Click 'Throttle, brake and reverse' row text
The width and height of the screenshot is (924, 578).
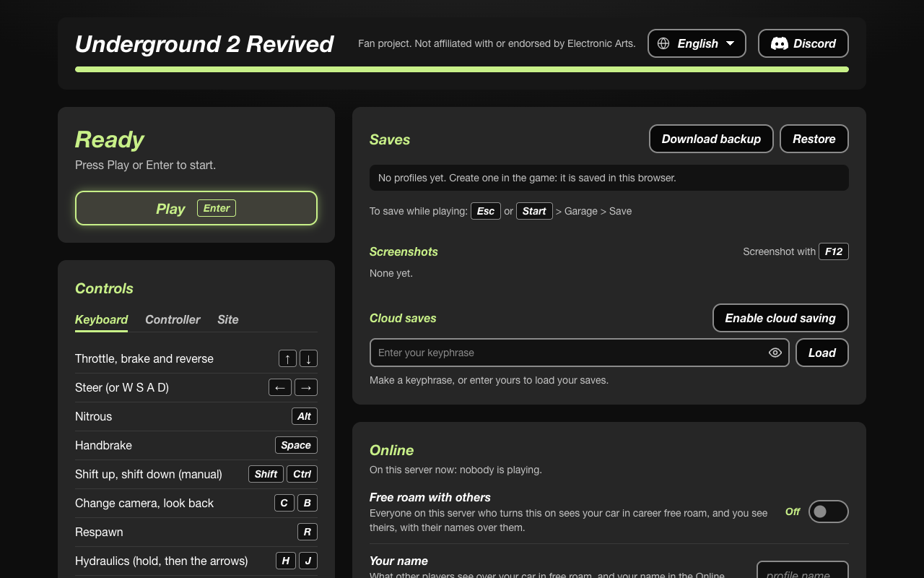click(x=144, y=358)
